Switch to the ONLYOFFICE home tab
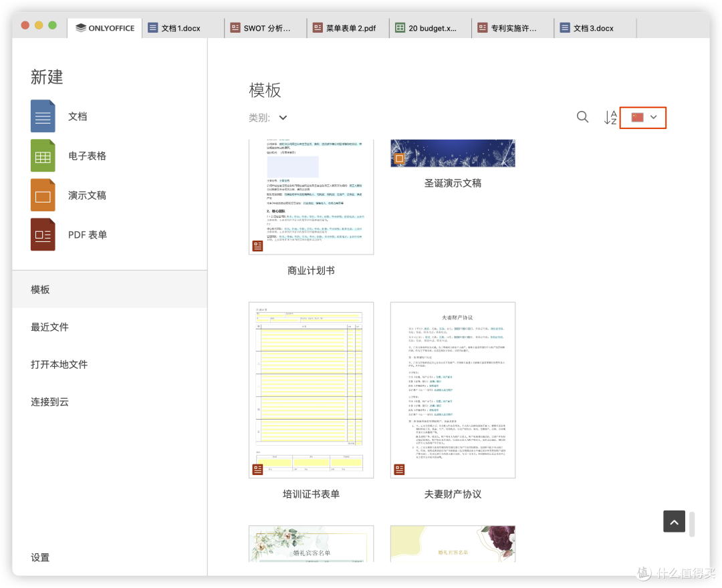 pos(105,28)
